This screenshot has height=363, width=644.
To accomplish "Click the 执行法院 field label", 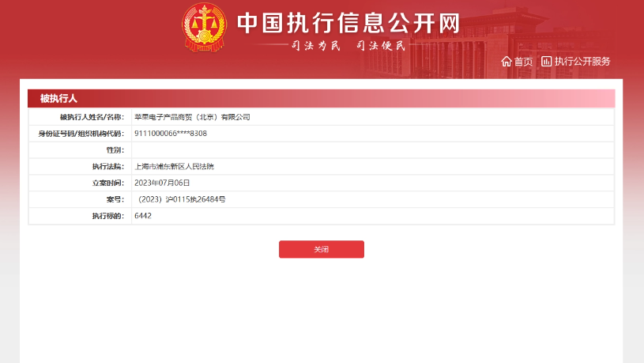I will pyautogui.click(x=107, y=167).
